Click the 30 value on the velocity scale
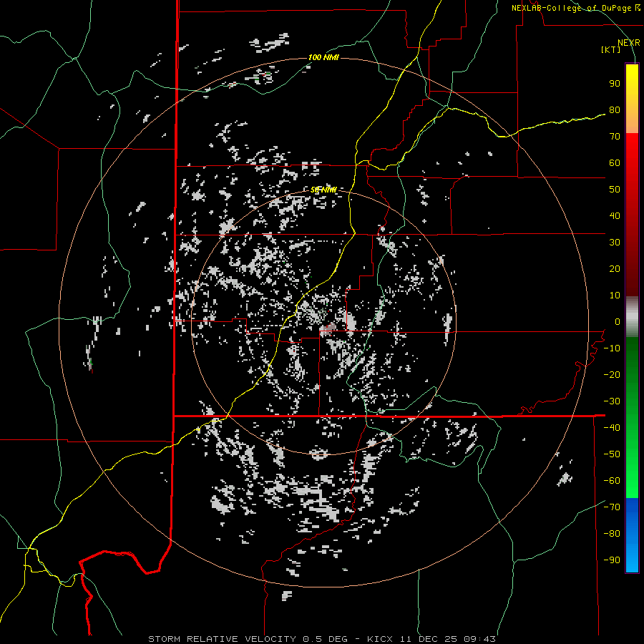The image size is (644, 644). 615,243
